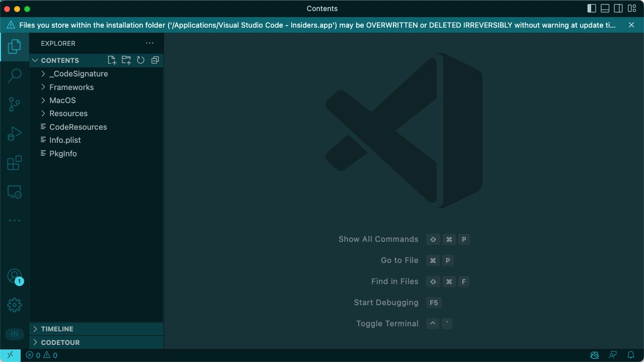The height and width of the screenshot is (362, 644).
Task: Refresh the Explorer file tree
Action: (x=141, y=60)
